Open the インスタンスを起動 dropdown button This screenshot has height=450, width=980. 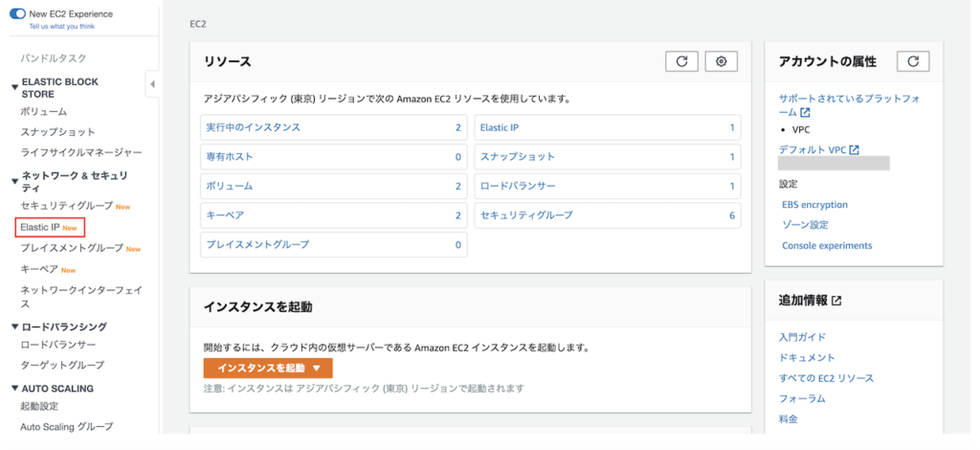pos(268,369)
